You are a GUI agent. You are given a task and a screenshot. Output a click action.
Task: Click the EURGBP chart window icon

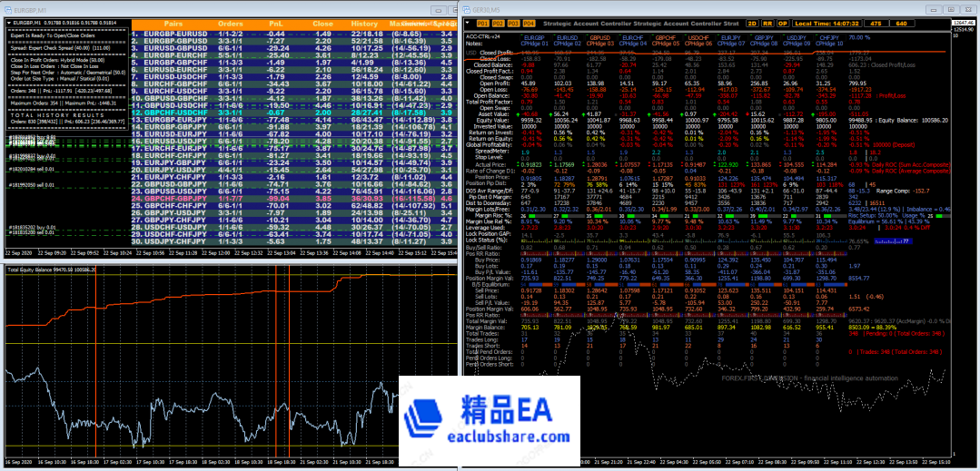(x=7, y=7)
